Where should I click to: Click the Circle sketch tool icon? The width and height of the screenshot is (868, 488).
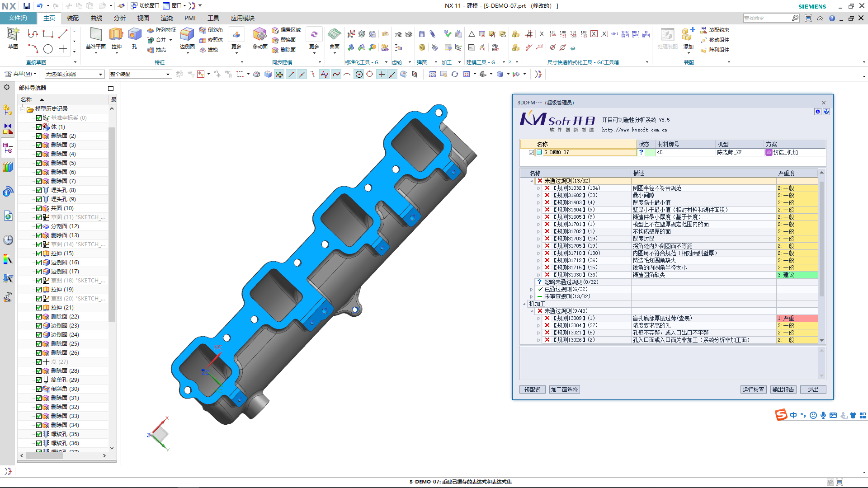tap(48, 49)
